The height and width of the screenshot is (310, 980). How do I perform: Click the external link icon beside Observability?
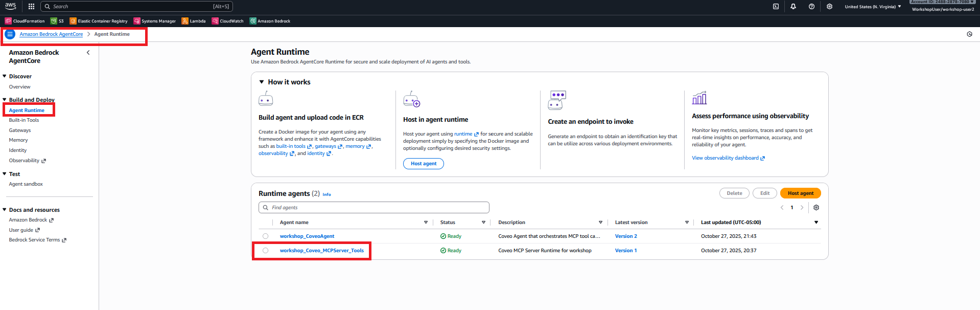tap(43, 161)
